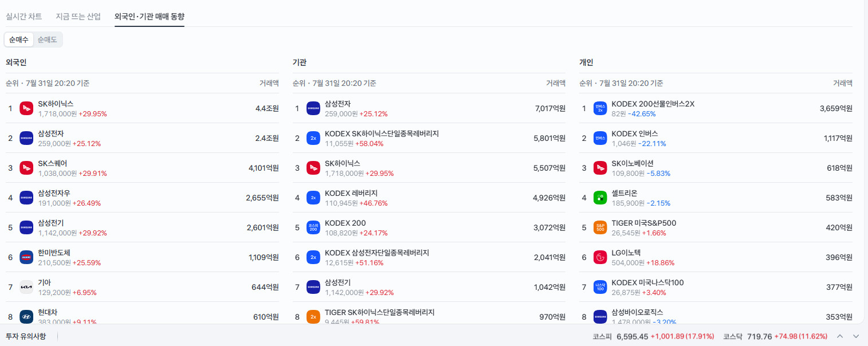Screen dimensions: 868x346
Task: Select the 순매수 toggle option
Action: (19, 40)
